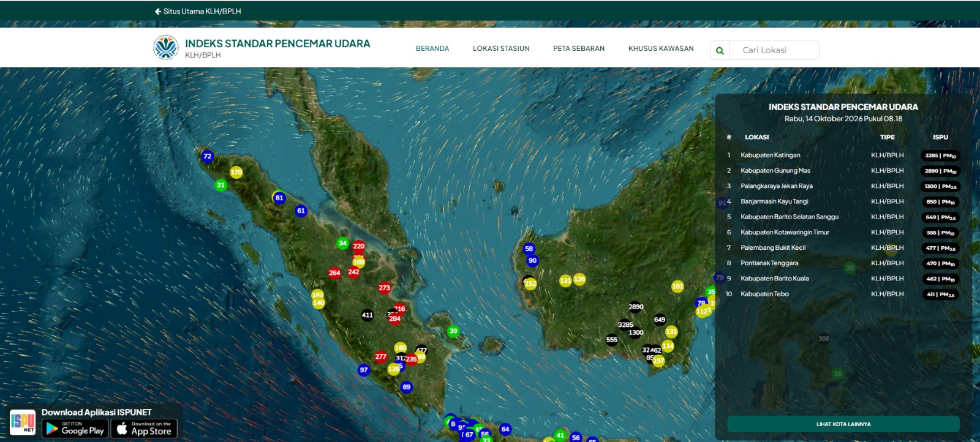This screenshot has width=980, height=442.
Task: Select the black 555 marker on the map
Action: [612, 340]
